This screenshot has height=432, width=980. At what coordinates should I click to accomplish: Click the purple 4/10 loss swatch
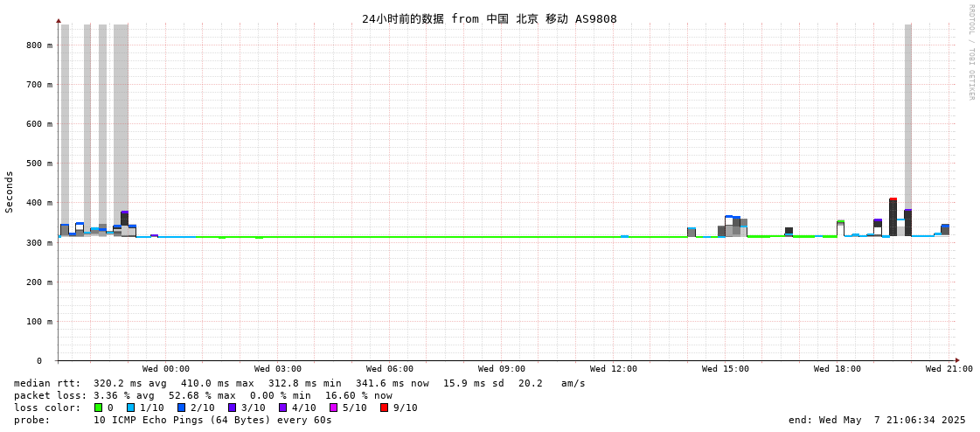click(x=283, y=408)
